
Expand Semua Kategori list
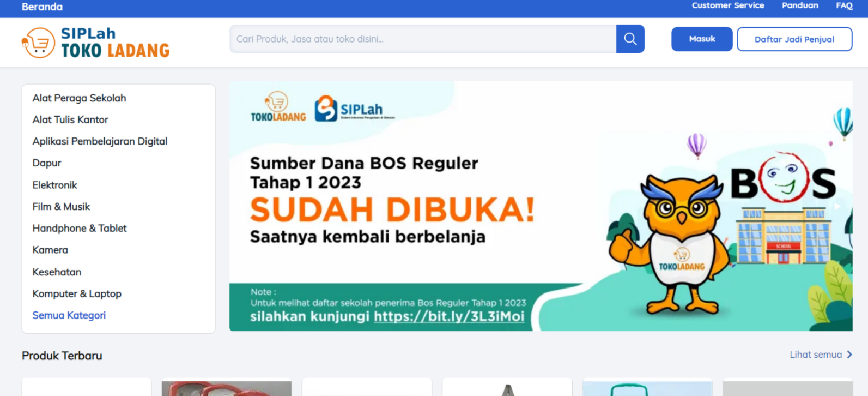(69, 315)
